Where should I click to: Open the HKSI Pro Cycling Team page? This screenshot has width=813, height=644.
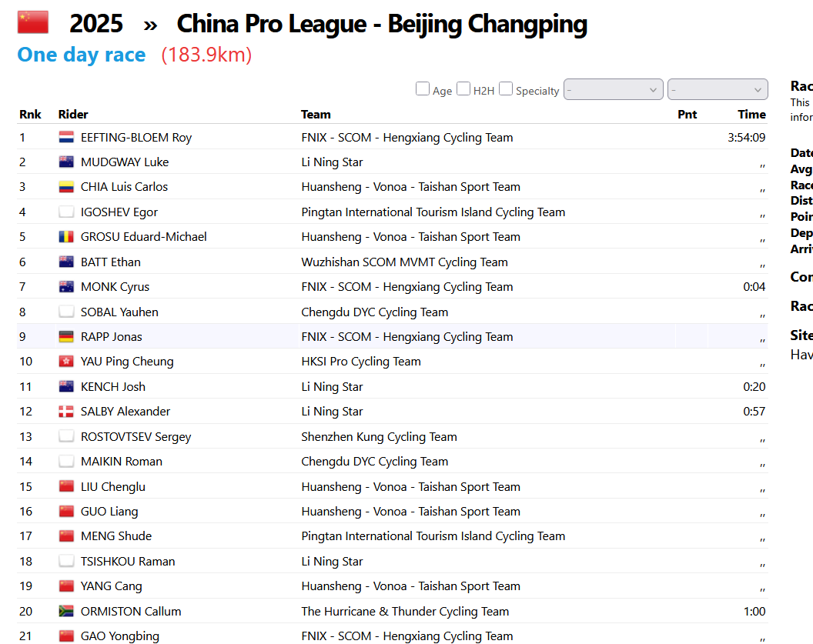[361, 362]
